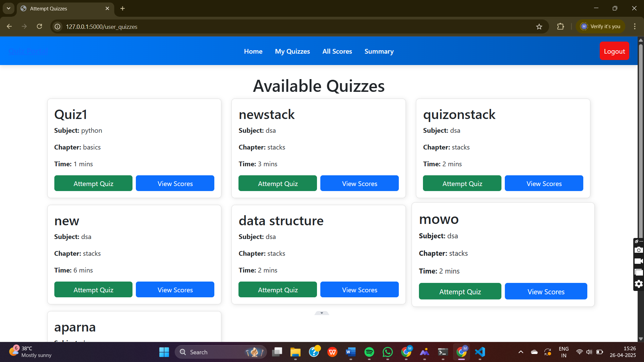The image size is (644, 362).
Task: Open All Scores in navbar
Action: tap(337, 51)
